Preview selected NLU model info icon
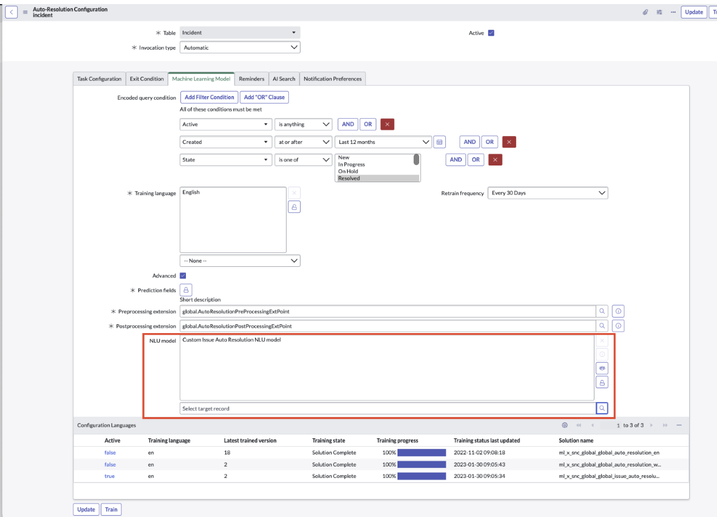This screenshot has height=517, width=717. pyautogui.click(x=602, y=354)
